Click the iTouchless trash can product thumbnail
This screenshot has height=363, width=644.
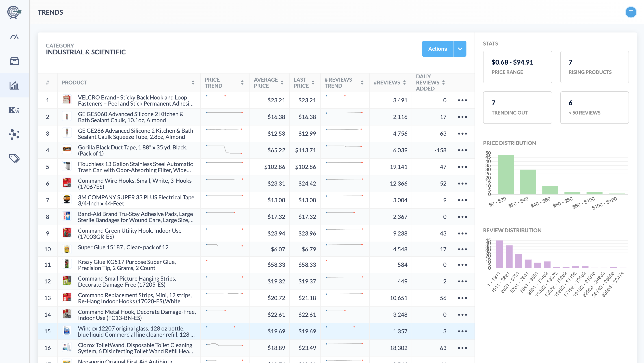pyautogui.click(x=67, y=166)
